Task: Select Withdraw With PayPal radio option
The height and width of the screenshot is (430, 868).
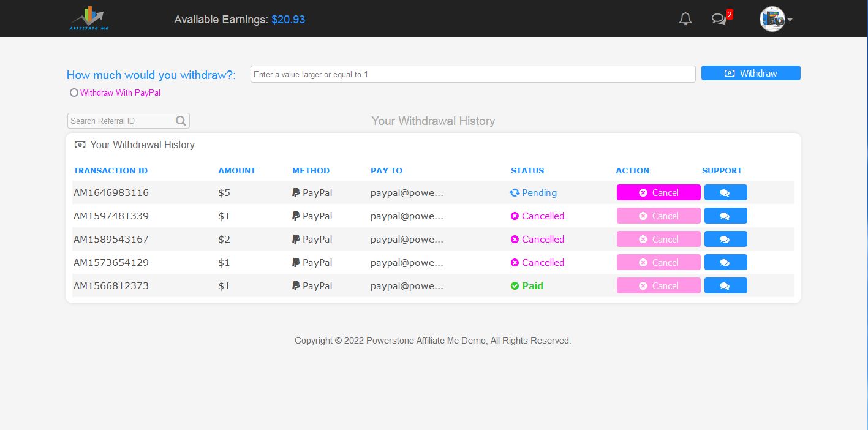Action: coord(74,92)
